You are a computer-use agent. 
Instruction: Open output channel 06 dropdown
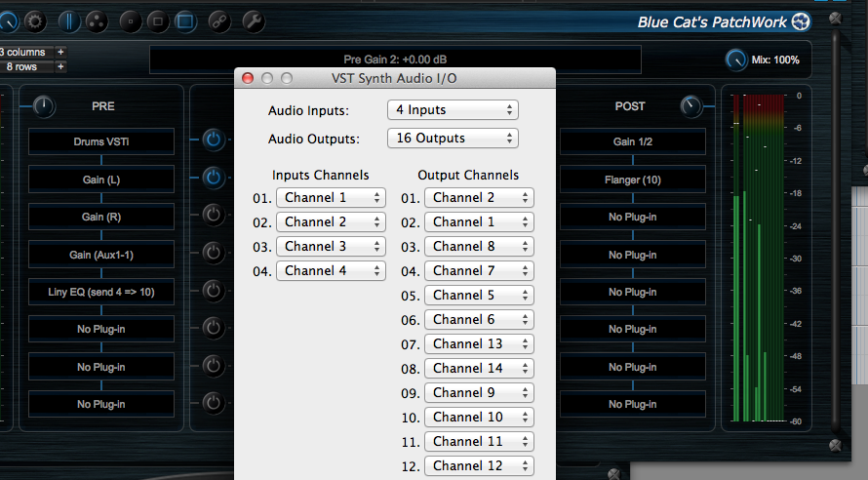pos(480,319)
